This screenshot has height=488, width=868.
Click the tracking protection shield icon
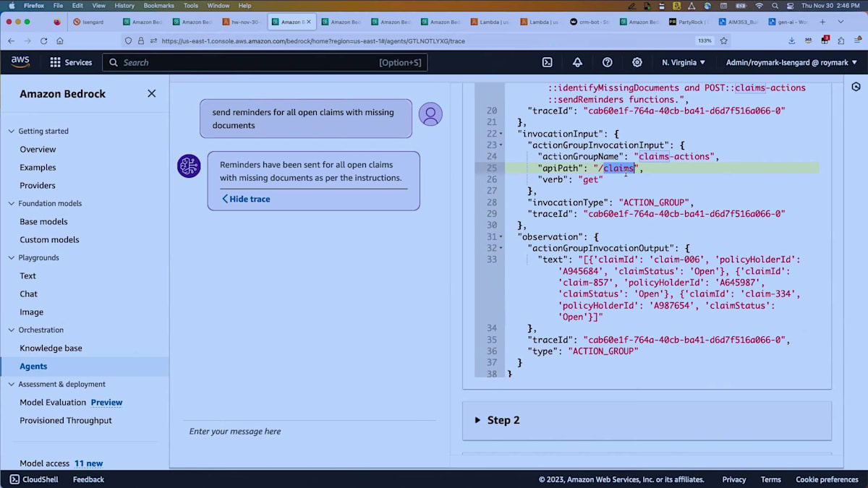128,41
